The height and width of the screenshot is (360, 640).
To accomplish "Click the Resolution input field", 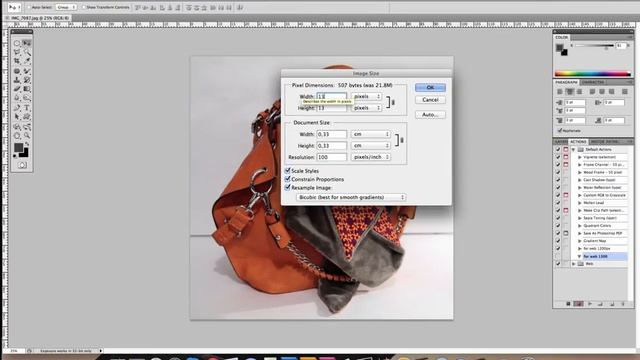I will click(331, 157).
